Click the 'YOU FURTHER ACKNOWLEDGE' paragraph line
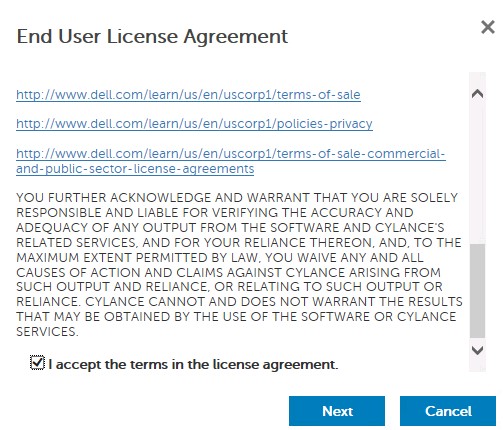 click(x=237, y=198)
